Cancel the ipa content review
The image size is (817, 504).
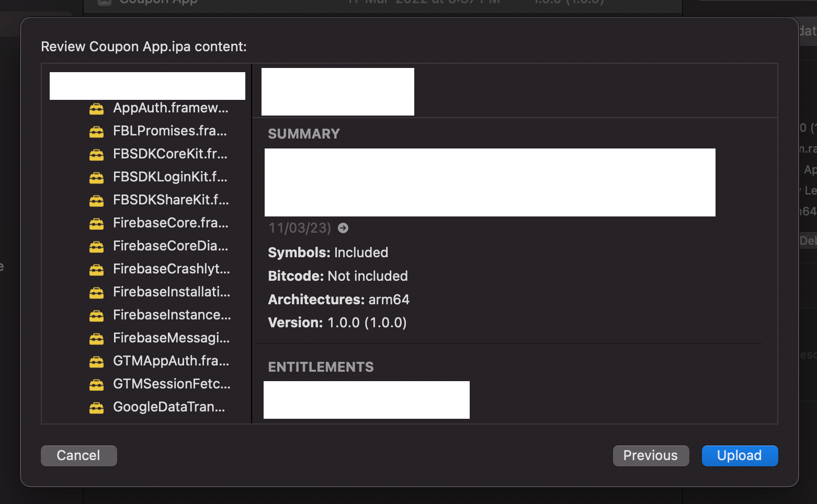[78, 455]
